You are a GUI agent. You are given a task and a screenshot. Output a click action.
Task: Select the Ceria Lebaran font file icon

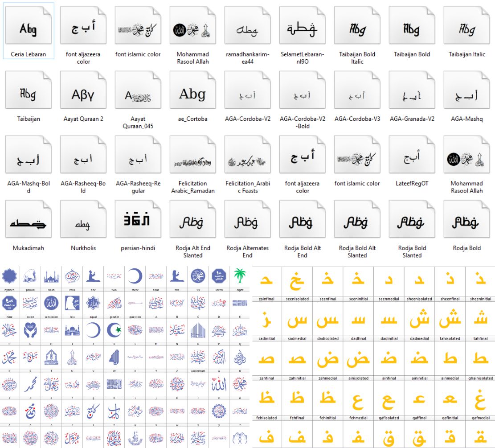pyautogui.click(x=29, y=26)
